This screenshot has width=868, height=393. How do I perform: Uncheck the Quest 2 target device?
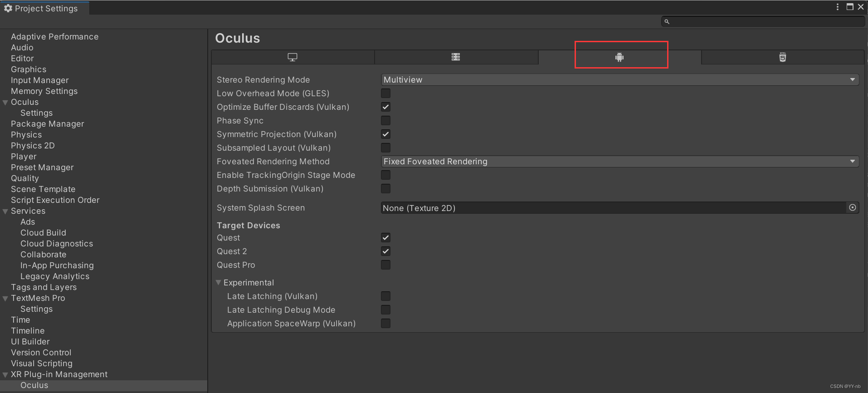tap(385, 251)
